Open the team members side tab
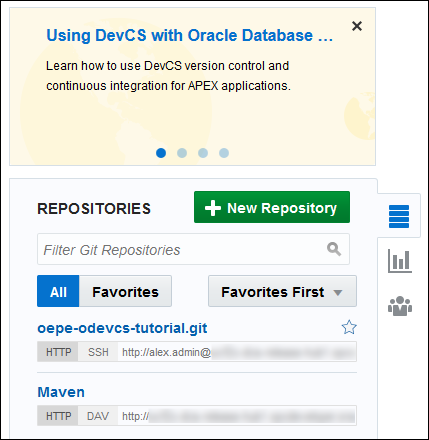The height and width of the screenshot is (440, 429). [400, 306]
